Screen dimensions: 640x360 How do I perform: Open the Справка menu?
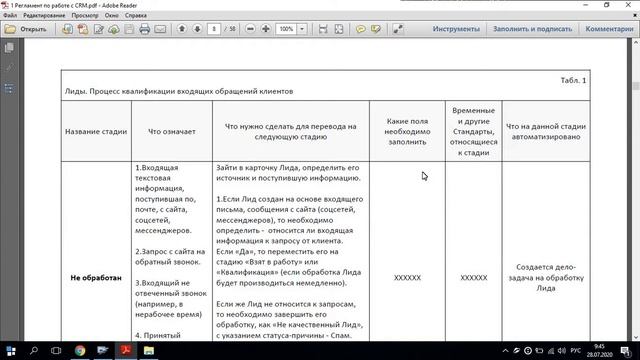[x=136, y=16]
